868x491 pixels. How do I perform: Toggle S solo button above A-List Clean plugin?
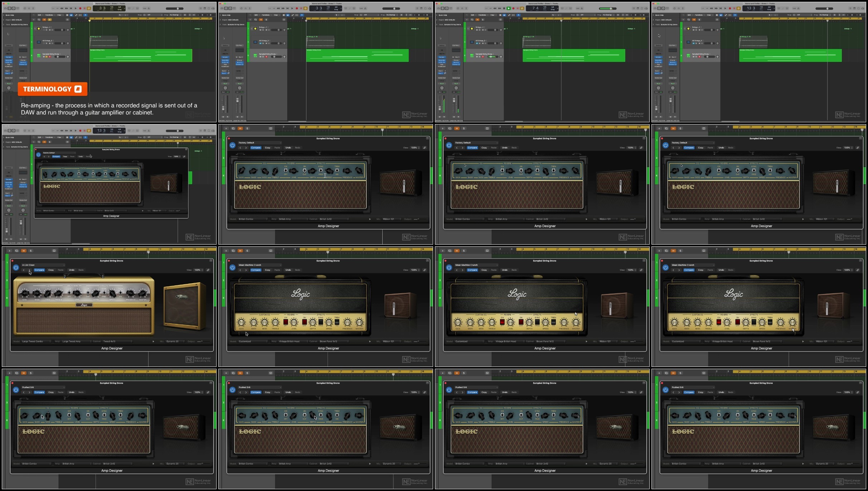pos(31,251)
